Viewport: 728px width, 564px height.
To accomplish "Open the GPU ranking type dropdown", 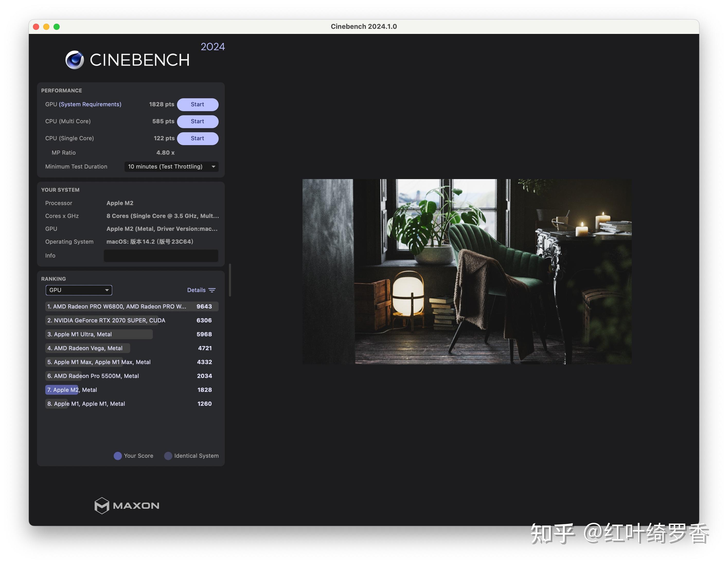I will tap(79, 290).
